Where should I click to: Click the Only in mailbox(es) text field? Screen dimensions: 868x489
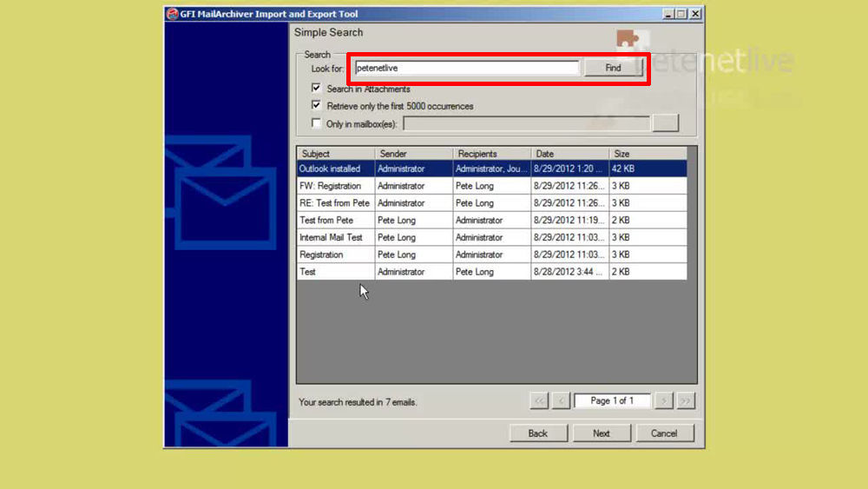pos(526,123)
